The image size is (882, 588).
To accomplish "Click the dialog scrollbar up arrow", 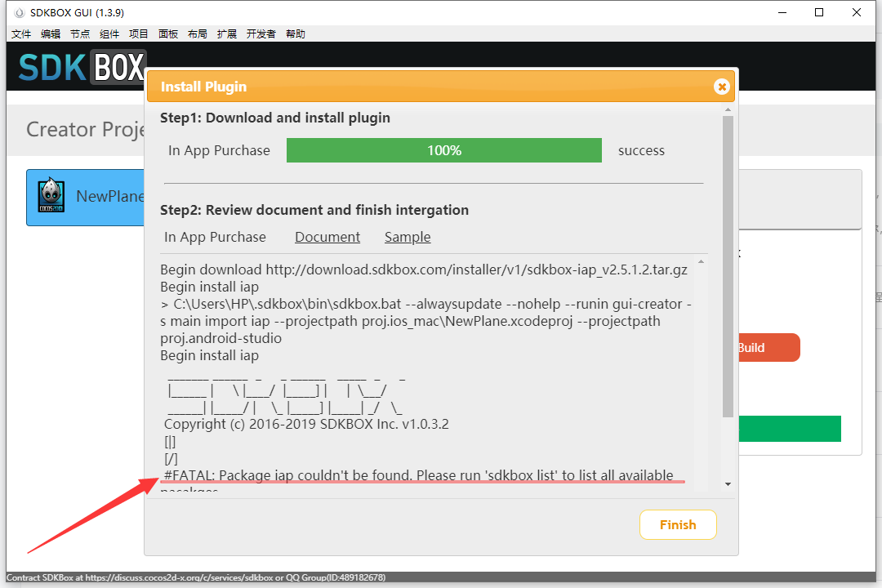I will point(728,109).
